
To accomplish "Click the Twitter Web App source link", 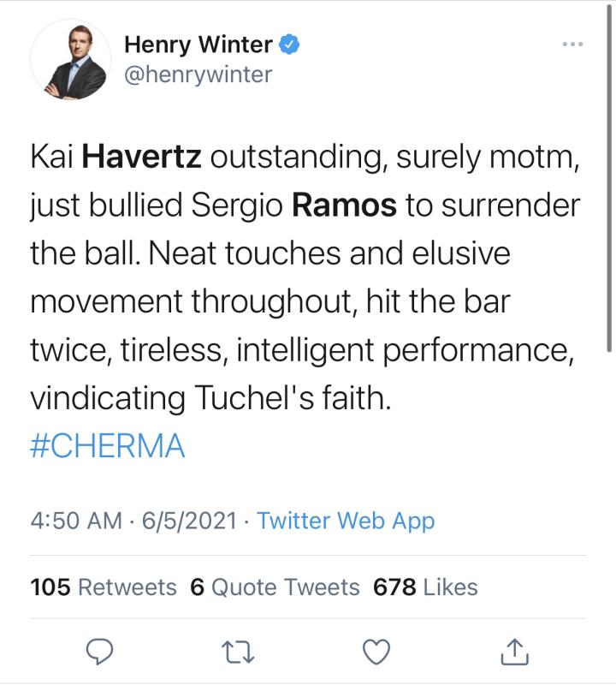I will 346,521.
